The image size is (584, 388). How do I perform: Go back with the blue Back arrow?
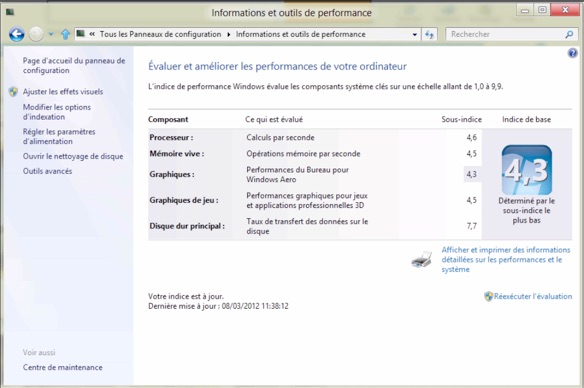tap(17, 35)
